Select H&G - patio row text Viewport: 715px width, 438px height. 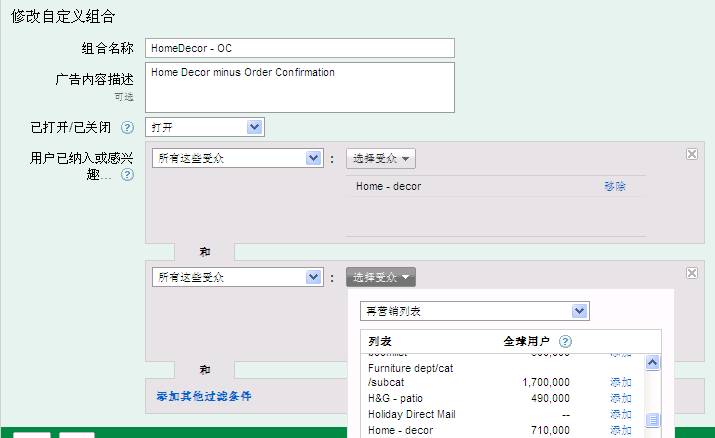coord(395,398)
